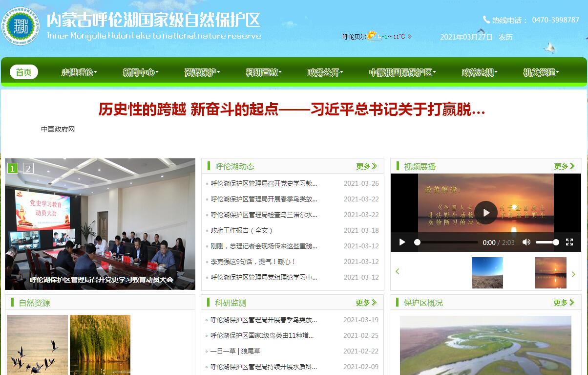The width and height of the screenshot is (588, 375).
Task: Expand the 科研宣教 menu
Action: (x=264, y=72)
